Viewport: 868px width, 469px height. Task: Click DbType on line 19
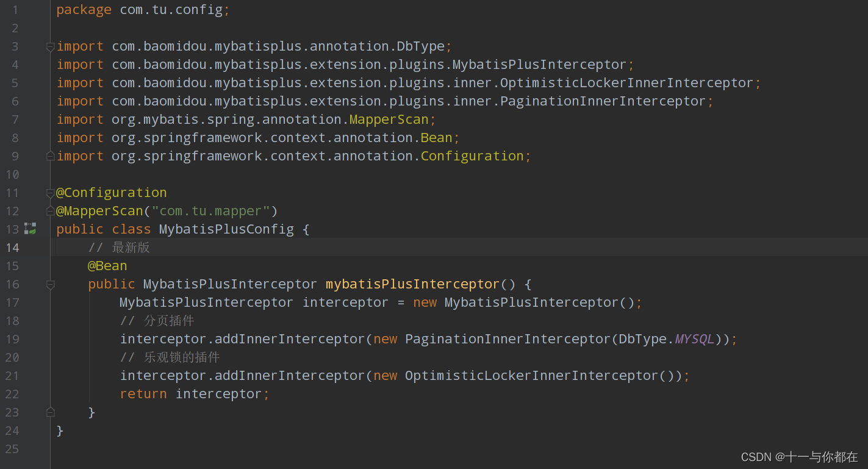tap(642, 339)
